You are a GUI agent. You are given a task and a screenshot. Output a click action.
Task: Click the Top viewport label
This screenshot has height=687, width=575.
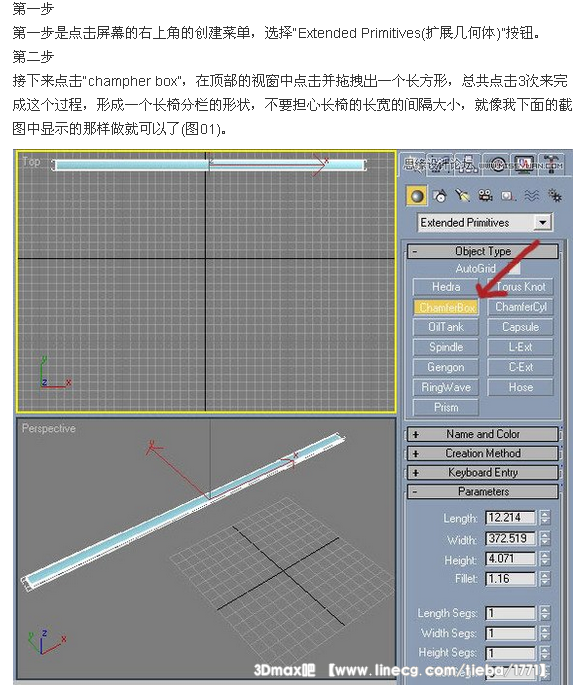31,162
